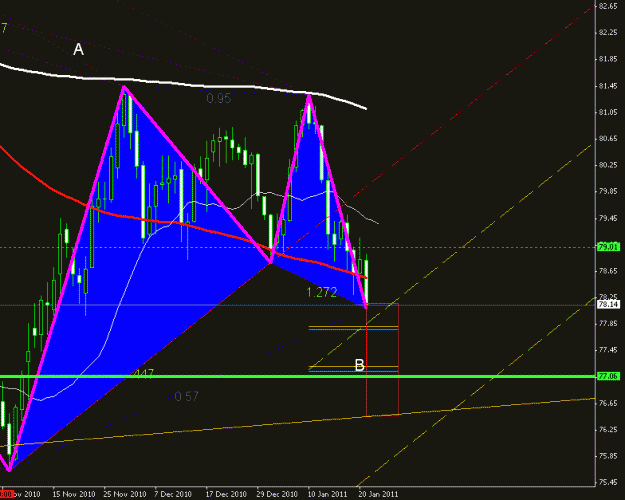Select the white 'B' text annotation
The height and width of the screenshot is (500, 625).
(360, 365)
